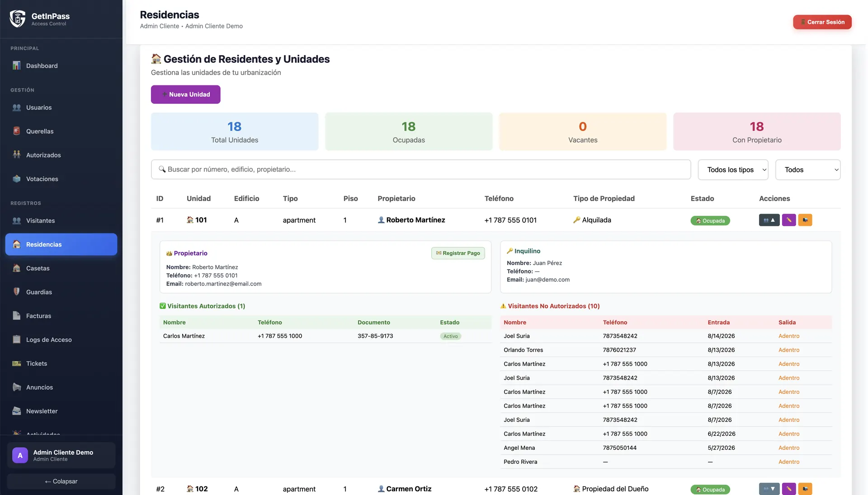Screen dimensions: 868x495
Task: Click the Ocupadas stat card
Action: tap(409, 131)
